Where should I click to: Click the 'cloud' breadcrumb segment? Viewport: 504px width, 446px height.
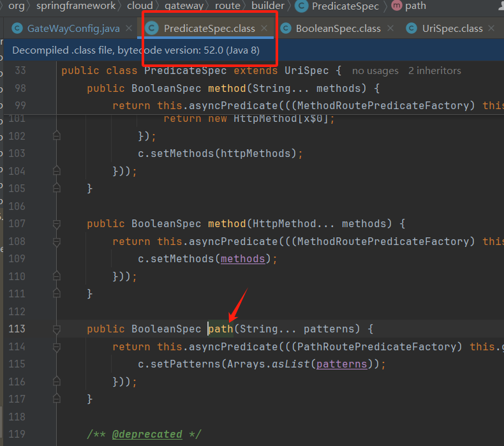pos(140,6)
